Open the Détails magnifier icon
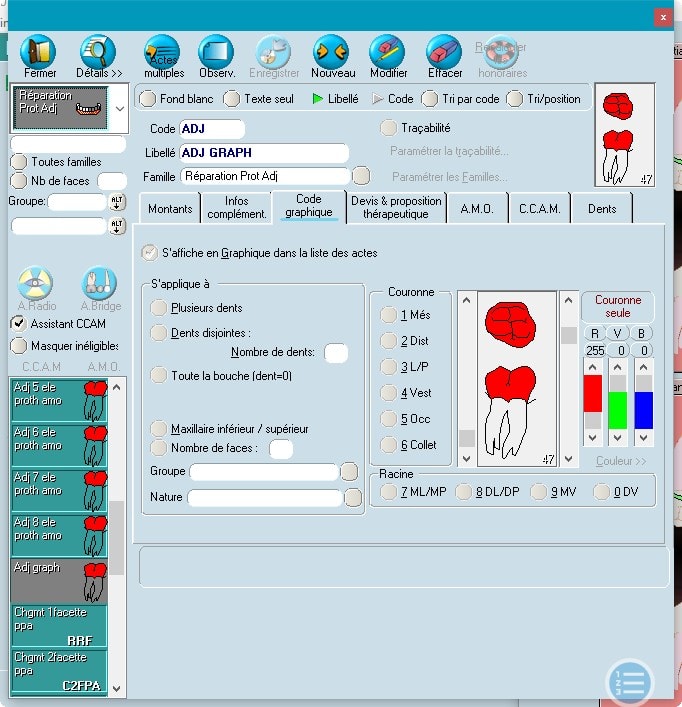The width and height of the screenshot is (682, 707). click(x=98, y=52)
